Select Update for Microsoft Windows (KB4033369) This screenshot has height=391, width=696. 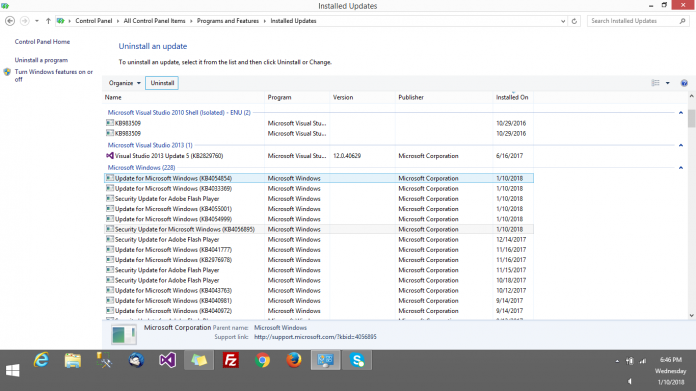[319, 188]
